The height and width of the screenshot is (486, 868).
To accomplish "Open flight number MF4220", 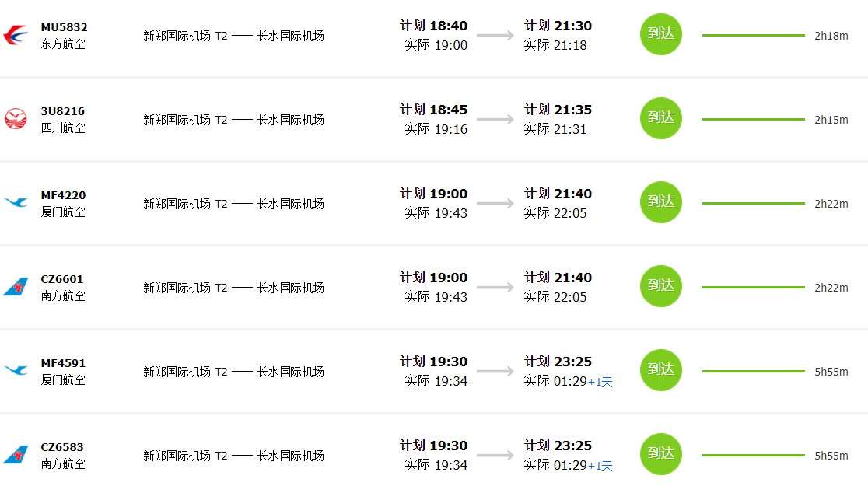I will point(63,195).
